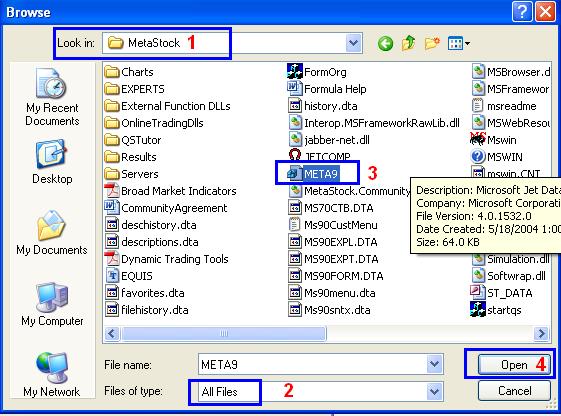Open My Documents in places bar
Screen dimensions: 561x416
[52, 233]
